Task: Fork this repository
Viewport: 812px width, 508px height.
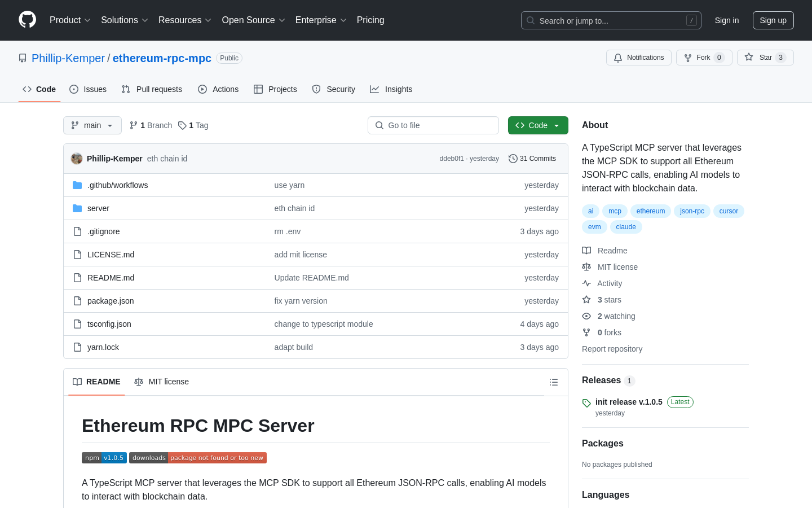Action: 704,58
